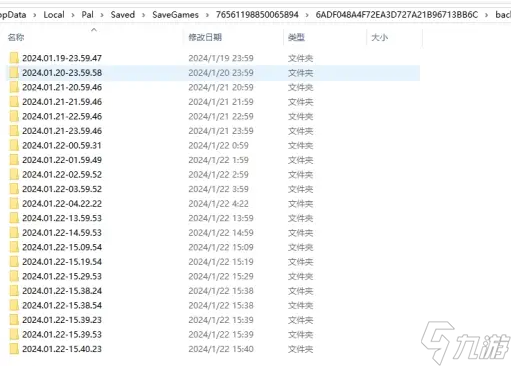Navigate to Pal in the address bar

[x=87, y=15]
